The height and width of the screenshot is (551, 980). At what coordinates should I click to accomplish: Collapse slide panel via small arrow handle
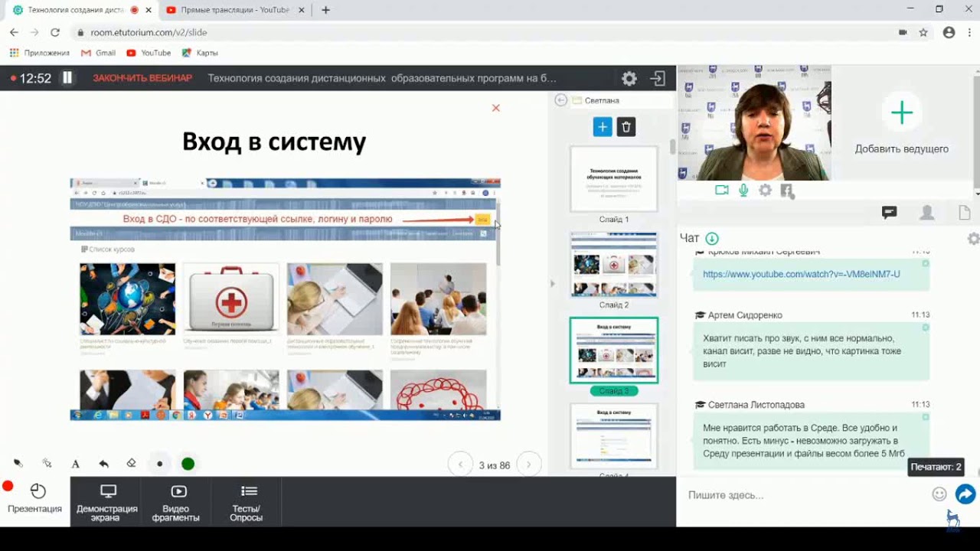point(552,283)
